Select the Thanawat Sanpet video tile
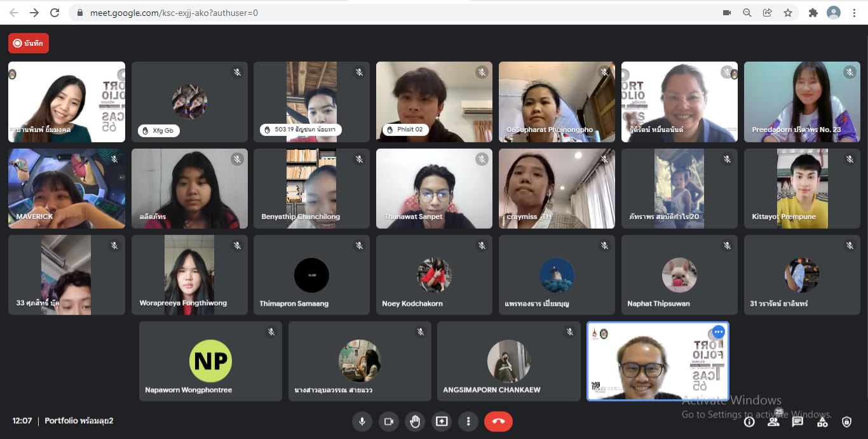Image resolution: width=868 pixels, height=439 pixels. tap(434, 189)
